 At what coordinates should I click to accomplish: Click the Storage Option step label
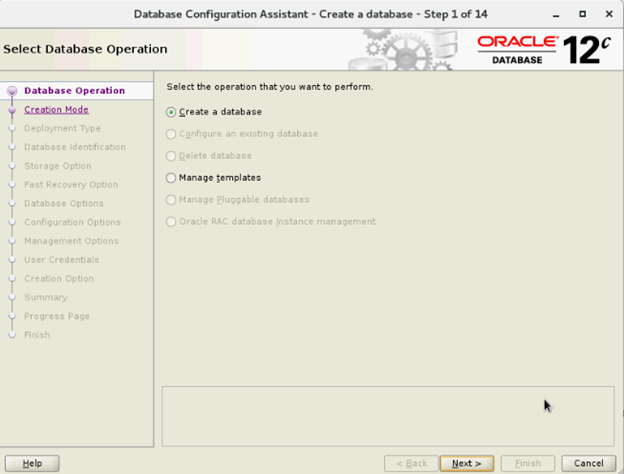(x=58, y=166)
